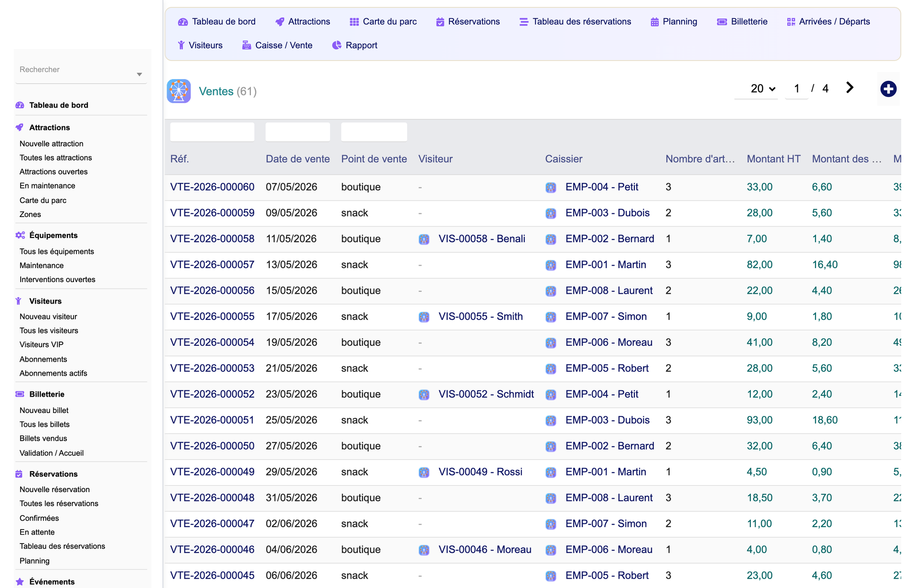Viewport: 911px width, 588px height.
Task: Open Zones in sidebar
Action: tap(30, 214)
